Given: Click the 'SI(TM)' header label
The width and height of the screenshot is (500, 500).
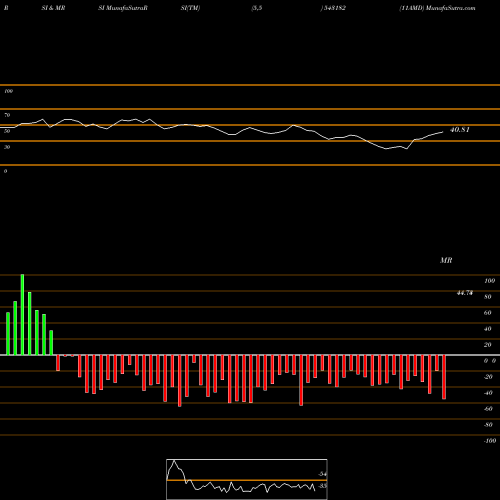Looking at the screenshot, I should coord(190,8).
